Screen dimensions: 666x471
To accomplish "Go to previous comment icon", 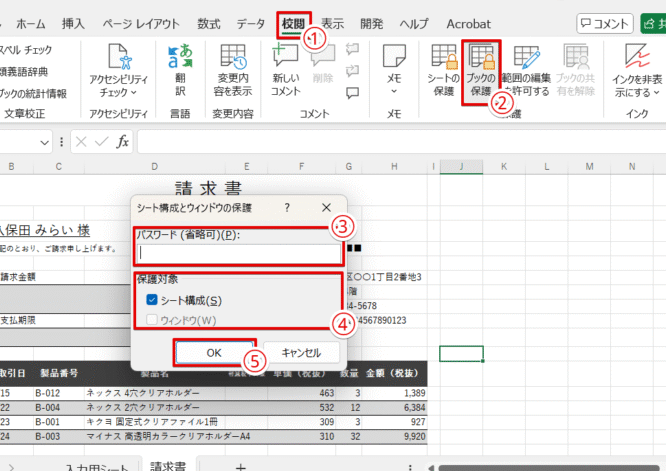I will click(352, 49).
